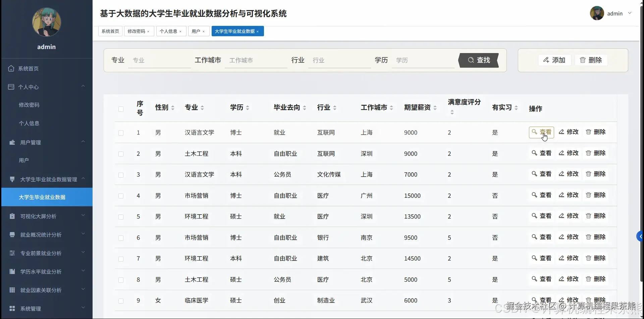Click the vertical page scrollbar

[642, 144]
